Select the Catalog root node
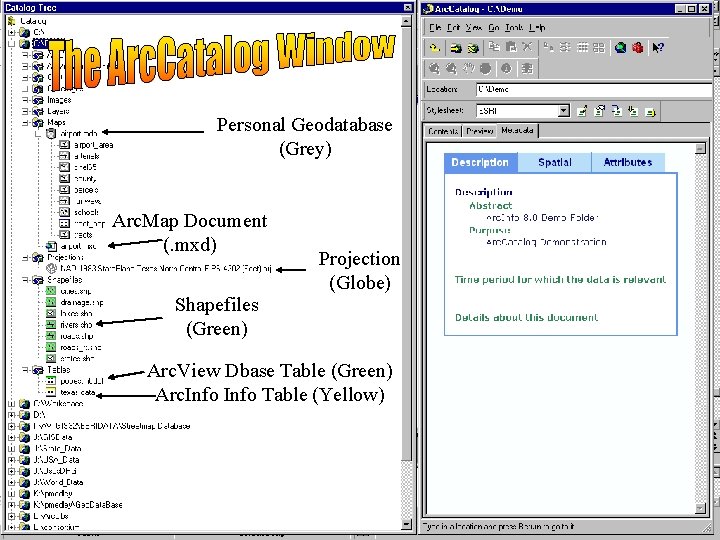Viewport: 720px width, 540px height. (27, 21)
